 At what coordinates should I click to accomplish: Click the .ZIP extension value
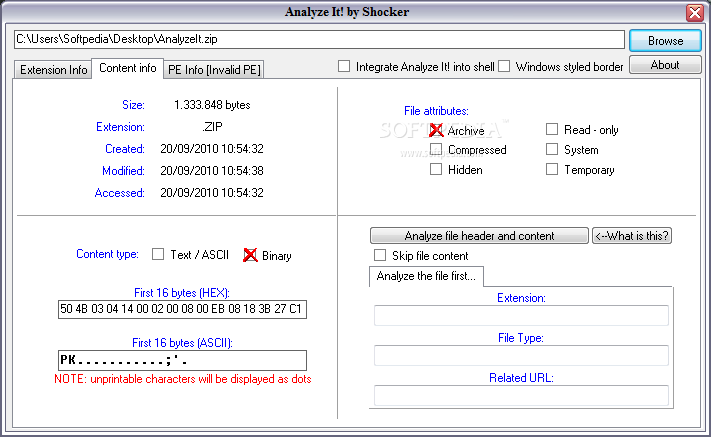click(212, 127)
